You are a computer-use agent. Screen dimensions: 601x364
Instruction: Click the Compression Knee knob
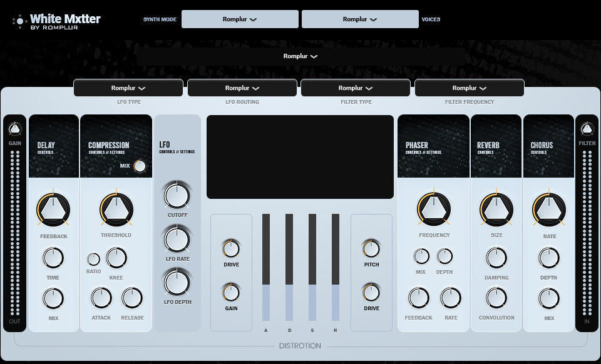116,258
